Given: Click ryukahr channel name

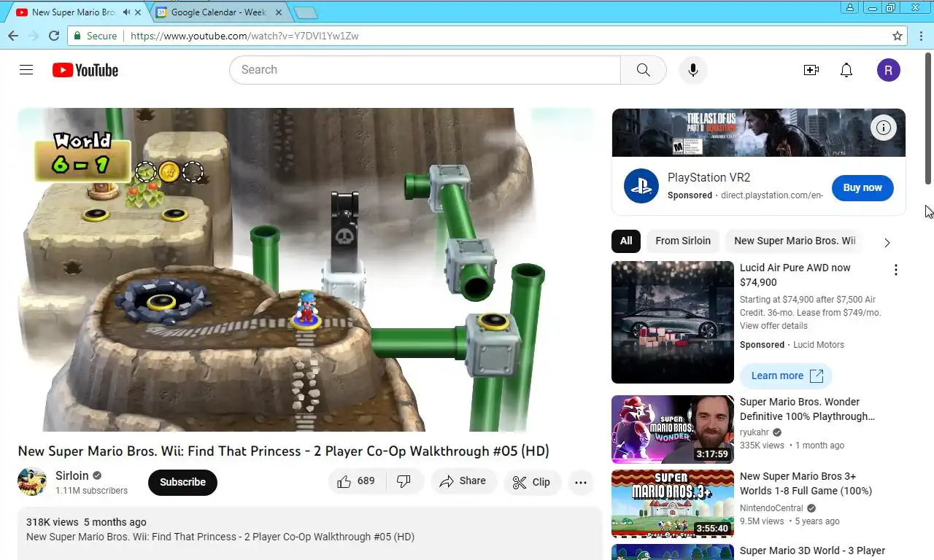Looking at the screenshot, I should coord(754,432).
